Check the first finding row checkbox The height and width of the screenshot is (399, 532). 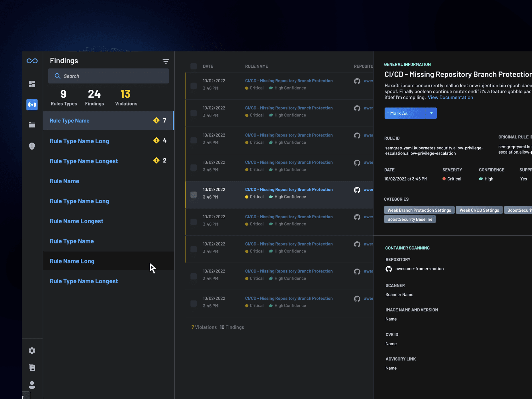(194, 86)
